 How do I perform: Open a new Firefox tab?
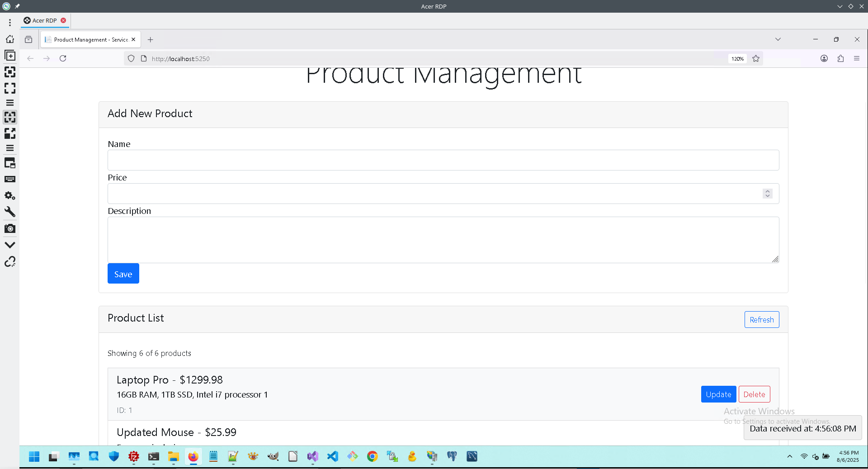(151, 39)
